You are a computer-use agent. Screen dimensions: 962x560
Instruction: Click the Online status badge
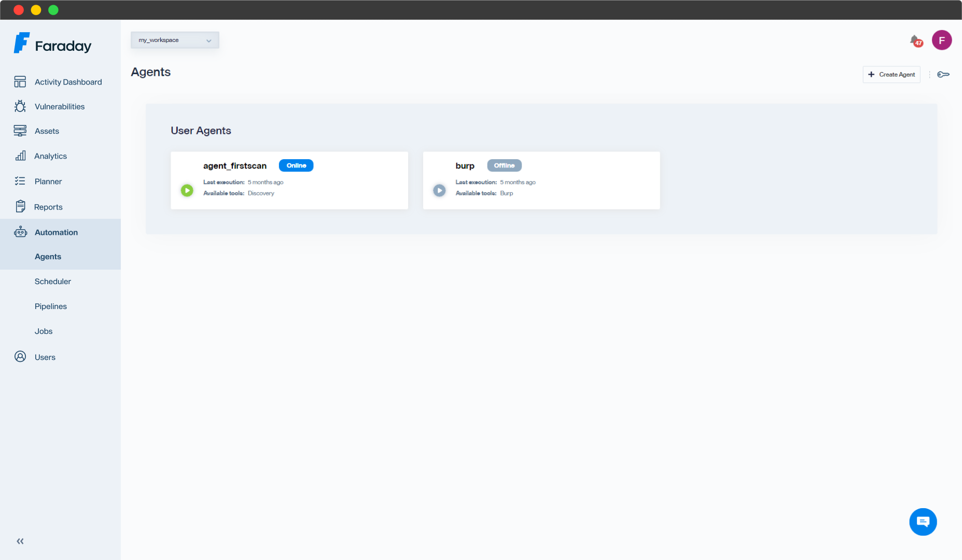[x=296, y=165]
